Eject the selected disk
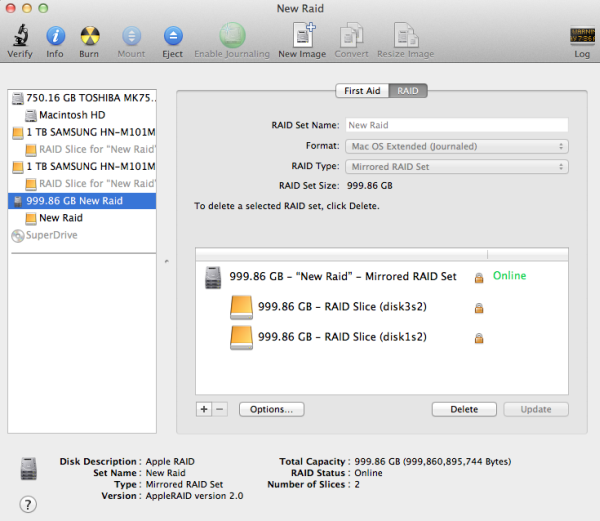This screenshot has width=600, height=521. 172,37
